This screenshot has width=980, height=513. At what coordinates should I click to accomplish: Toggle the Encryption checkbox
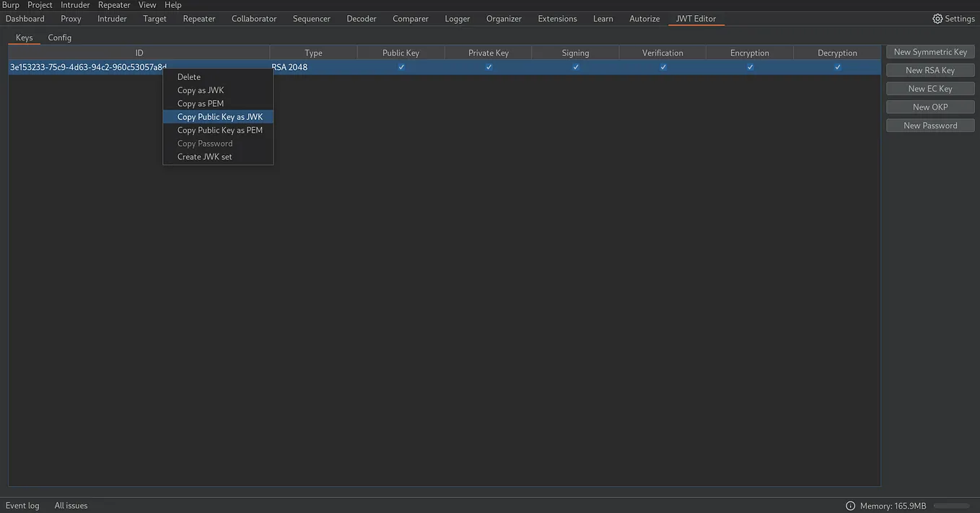(x=750, y=66)
